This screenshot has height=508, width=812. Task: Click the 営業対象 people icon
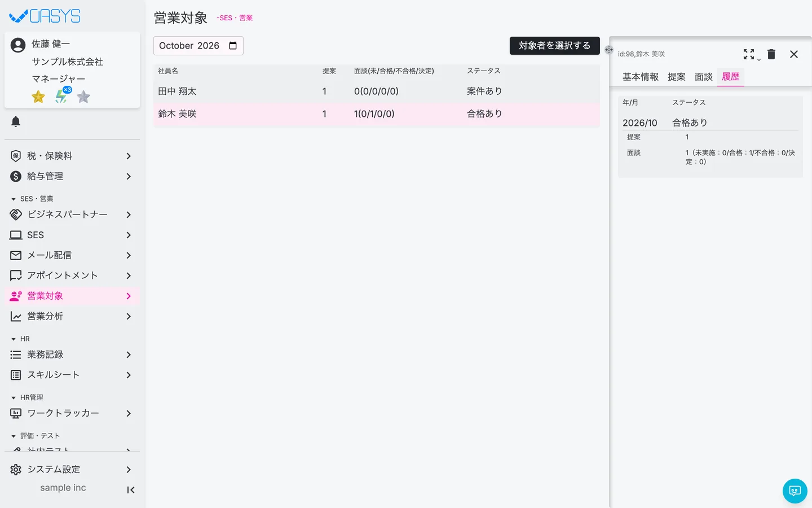16,296
